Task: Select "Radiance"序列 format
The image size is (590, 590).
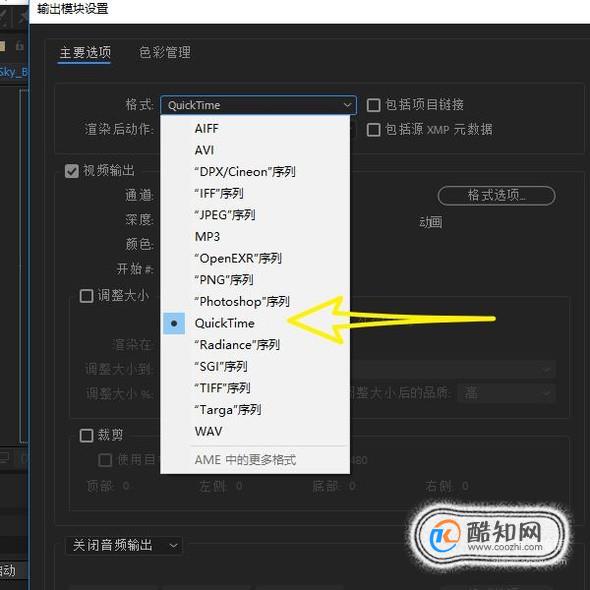Action: coord(255,345)
